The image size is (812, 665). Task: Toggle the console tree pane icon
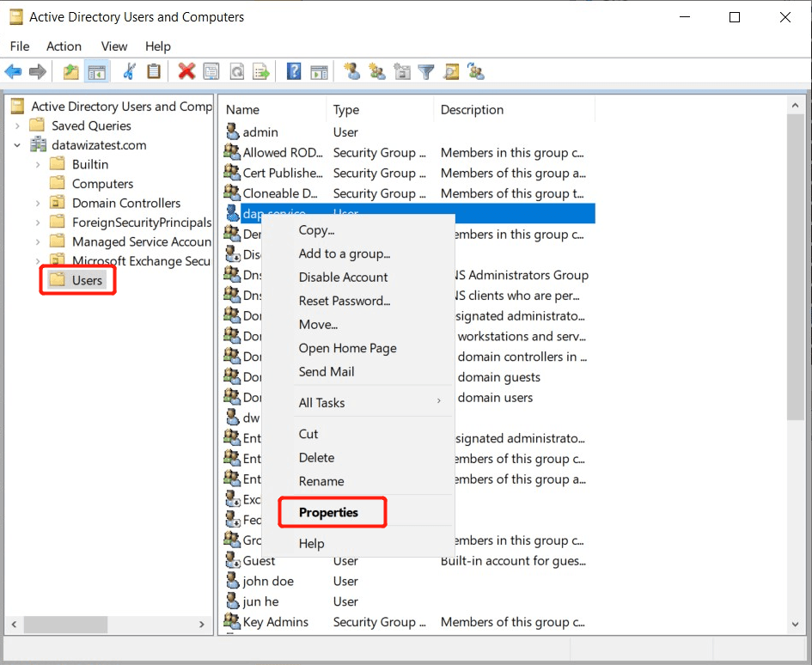[x=97, y=71]
